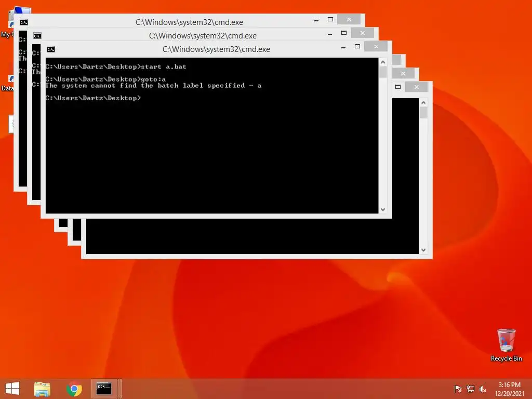This screenshot has width=532, height=399.
Task: Click the 'start a.bat' command line text
Action: point(164,67)
